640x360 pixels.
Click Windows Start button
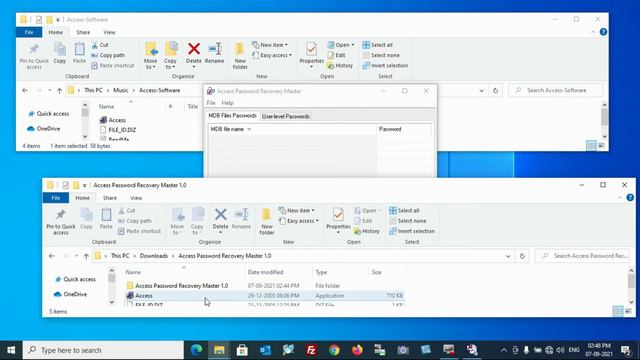tap(11, 350)
